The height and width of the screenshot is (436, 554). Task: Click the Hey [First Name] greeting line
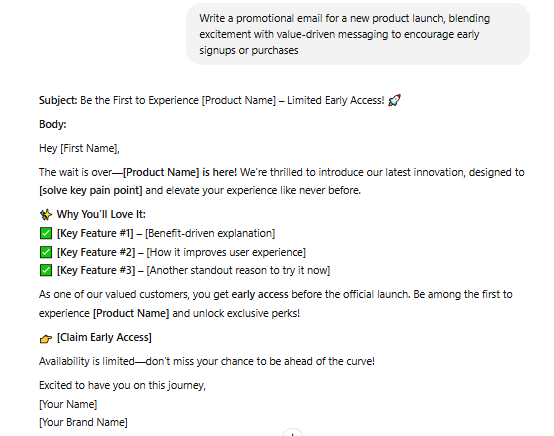pos(79,148)
